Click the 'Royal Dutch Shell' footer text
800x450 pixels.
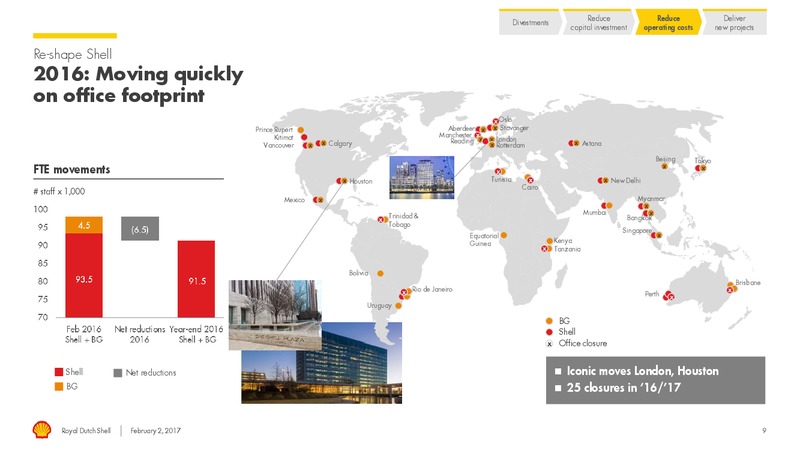click(x=86, y=431)
